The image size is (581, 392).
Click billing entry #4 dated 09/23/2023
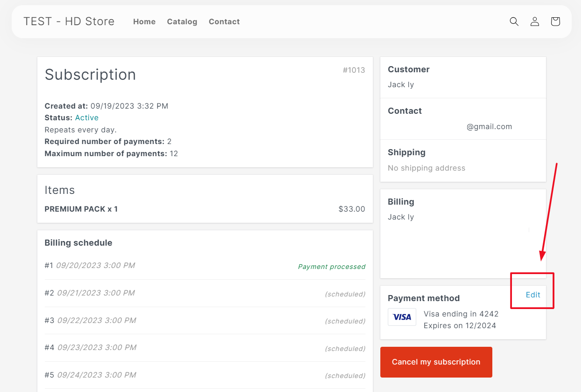click(90, 348)
